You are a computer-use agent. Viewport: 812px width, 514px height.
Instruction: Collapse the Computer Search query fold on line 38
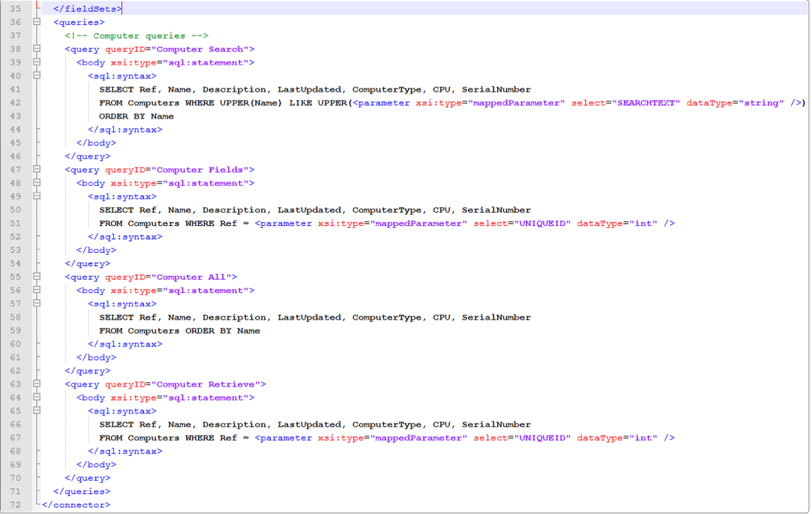coord(37,49)
